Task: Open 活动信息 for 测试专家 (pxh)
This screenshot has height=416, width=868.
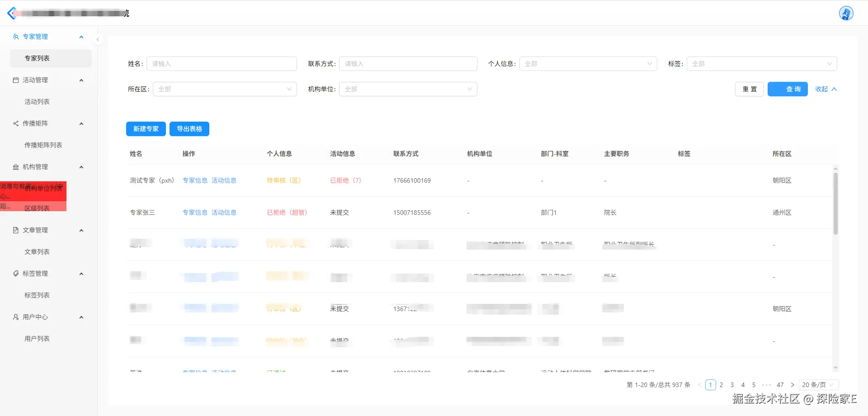Action: click(224, 180)
